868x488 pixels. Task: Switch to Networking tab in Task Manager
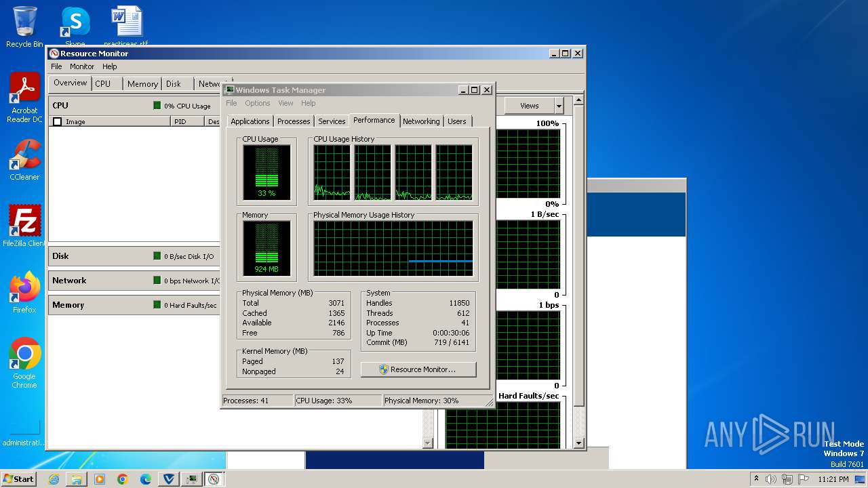point(421,121)
